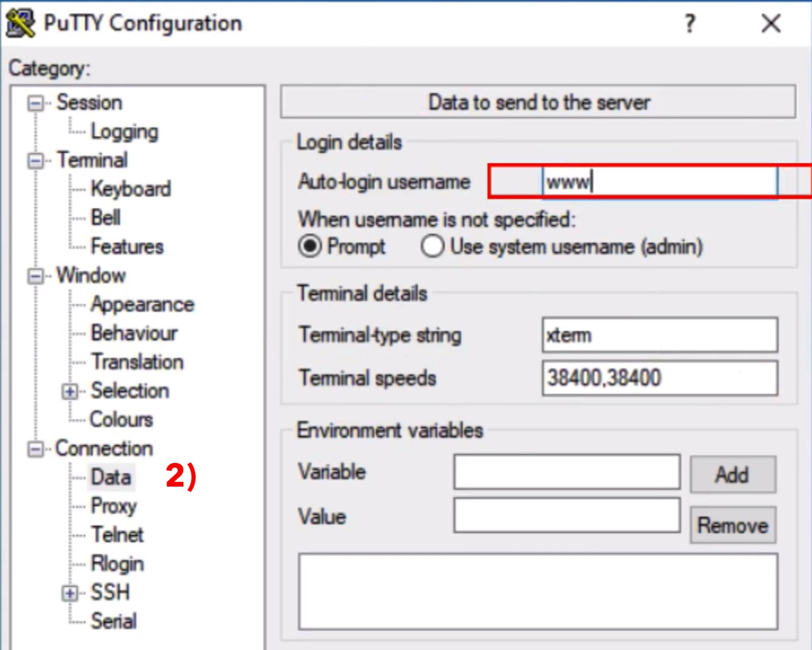The height and width of the screenshot is (650, 812).
Task: Select the Translation category
Action: (x=137, y=362)
